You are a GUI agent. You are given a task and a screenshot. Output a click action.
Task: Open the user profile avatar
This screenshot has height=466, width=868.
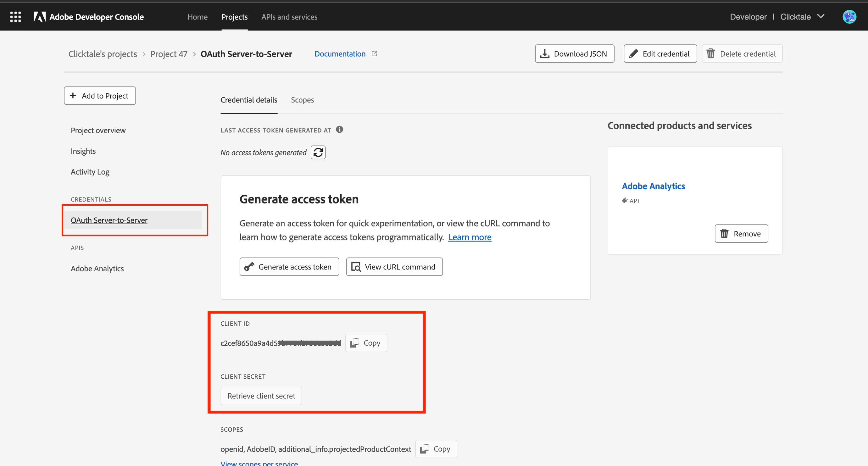[x=849, y=17]
